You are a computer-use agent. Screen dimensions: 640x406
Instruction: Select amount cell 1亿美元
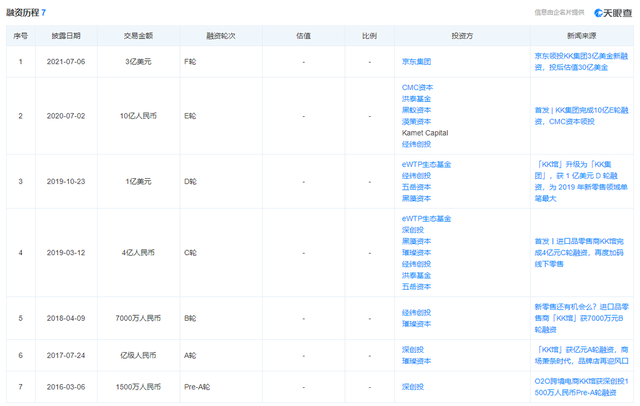[x=138, y=182]
